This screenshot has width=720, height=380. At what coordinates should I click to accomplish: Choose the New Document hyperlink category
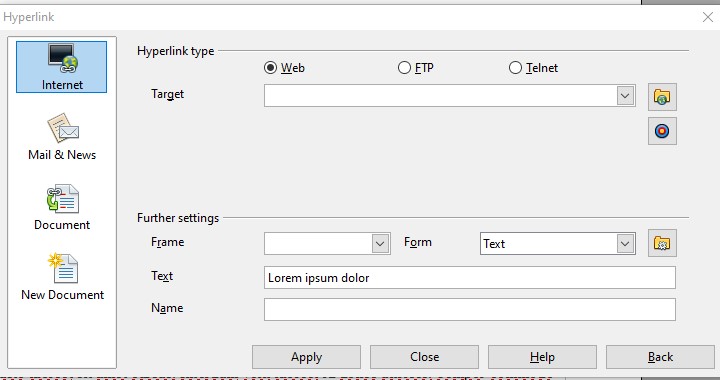[62, 277]
